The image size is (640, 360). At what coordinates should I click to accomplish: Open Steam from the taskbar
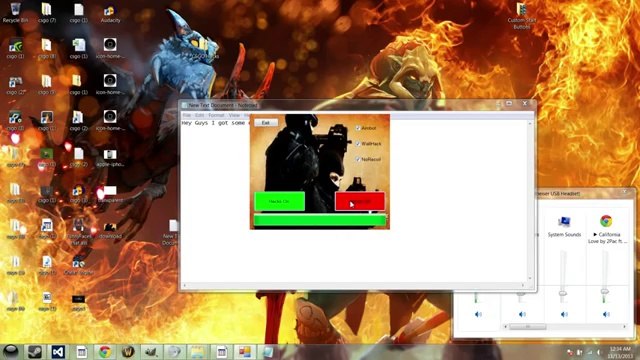tap(35, 352)
